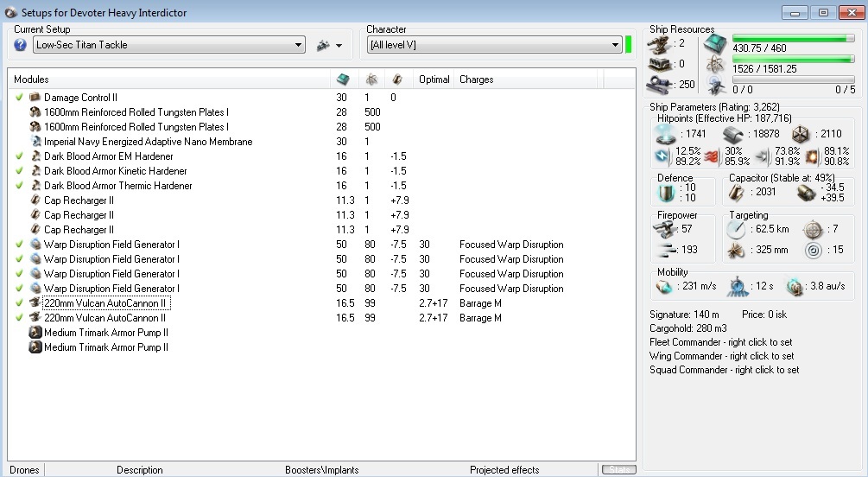Click Squad Commander right click to set
The width and height of the screenshot is (868, 477).
[724, 370]
